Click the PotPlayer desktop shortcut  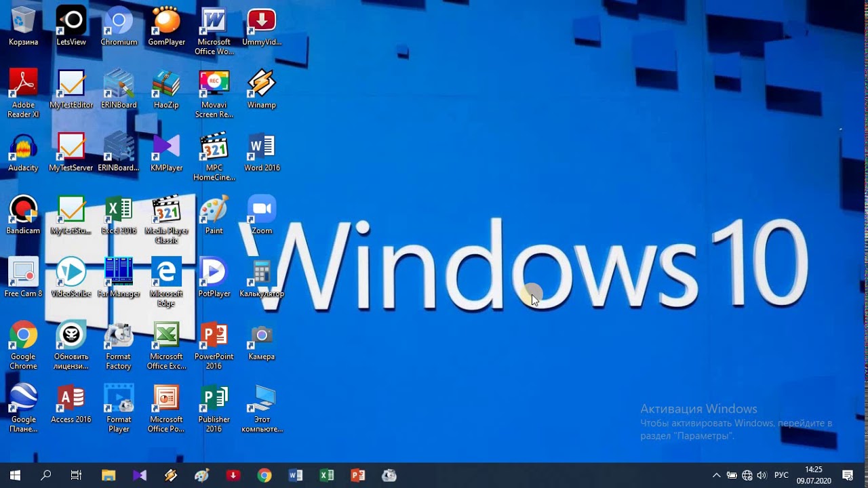coord(214,278)
